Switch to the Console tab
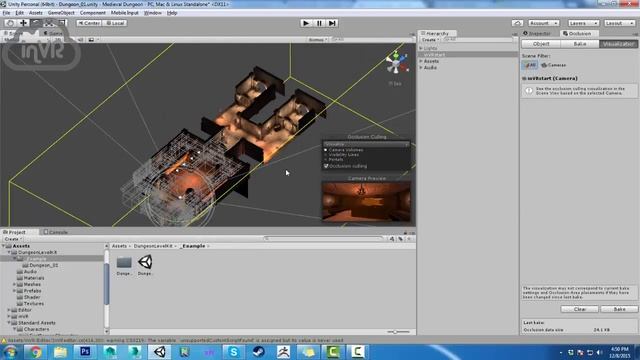 (56, 232)
